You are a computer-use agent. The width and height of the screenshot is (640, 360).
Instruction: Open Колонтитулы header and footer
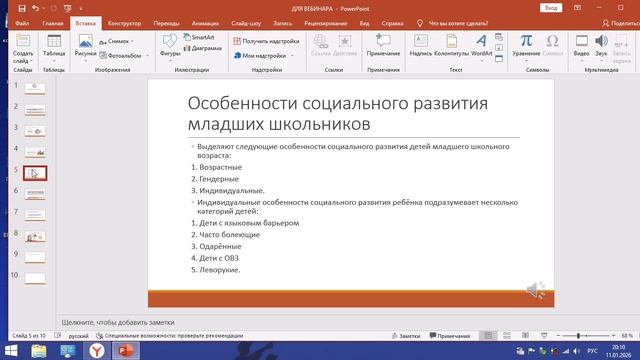click(x=451, y=46)
